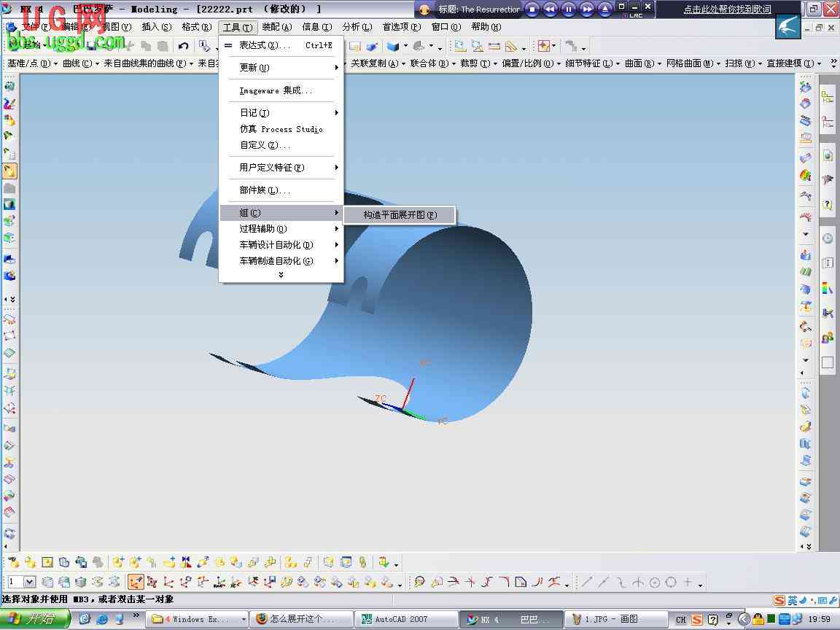Viewport: 840px width, 630px height.
Task: Open the 帮助 (H) menu
Action: click(x=486, y=27)
